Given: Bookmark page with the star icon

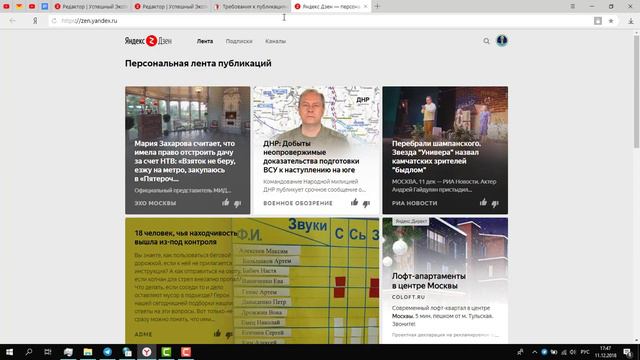Looking at the screenshot, I should (611, 21).
